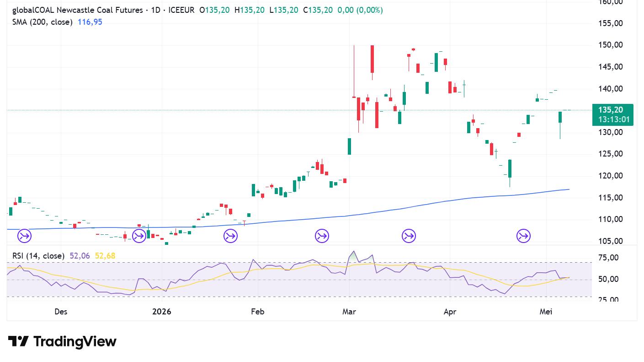Click the 50,00 RSI axis label
This screenshot has width=644, height=362.
pos(608,279)
